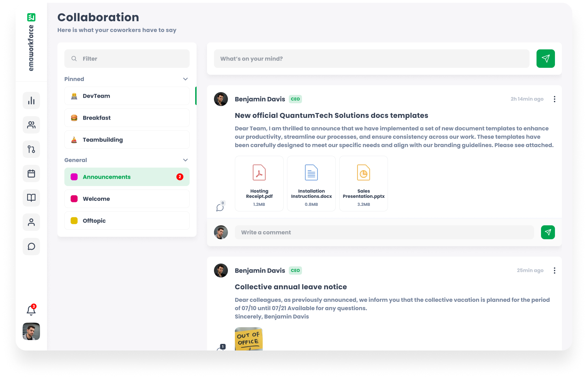Open the org chart sidebar icon
Screen dimensions: 588x379
pyautogui.click(x=31, y=149)
